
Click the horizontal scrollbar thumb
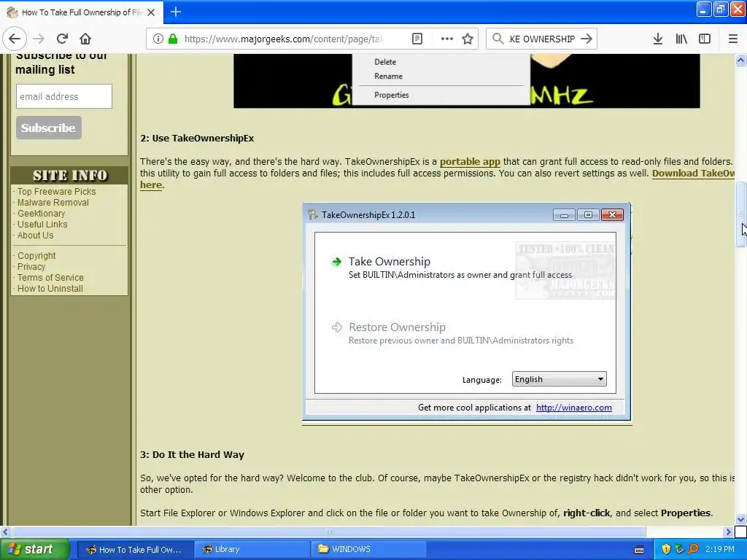point(329,532)
